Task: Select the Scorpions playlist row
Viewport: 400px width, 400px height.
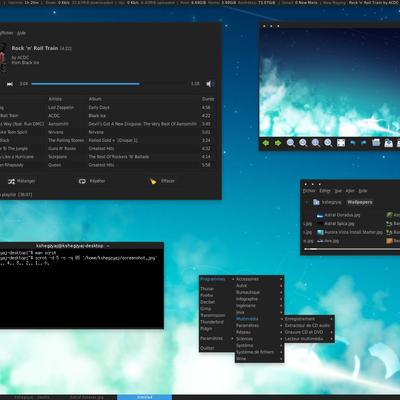Action: pos(107,157)
